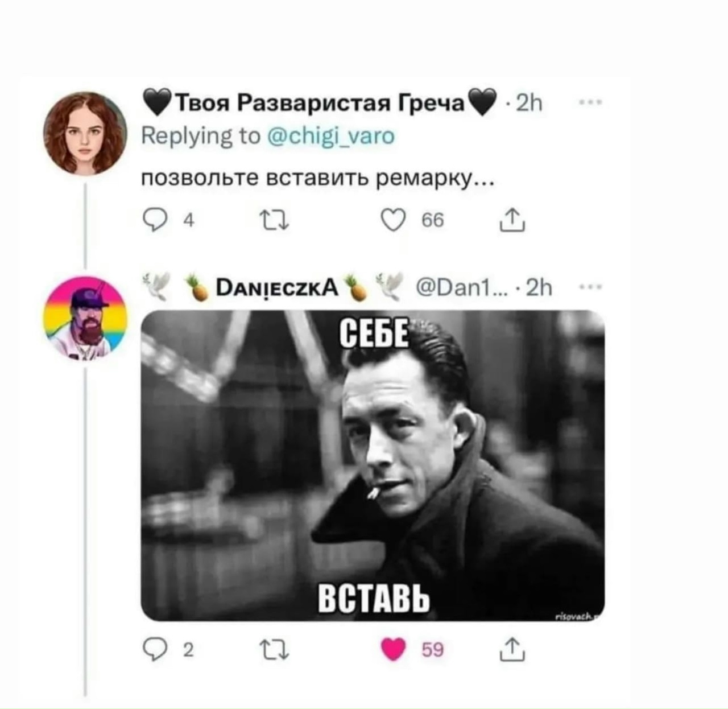Open the three-dot menu on DANIECZKA's tweet
This screenshot has height=709, width=728.
click(x=590, y=287)
